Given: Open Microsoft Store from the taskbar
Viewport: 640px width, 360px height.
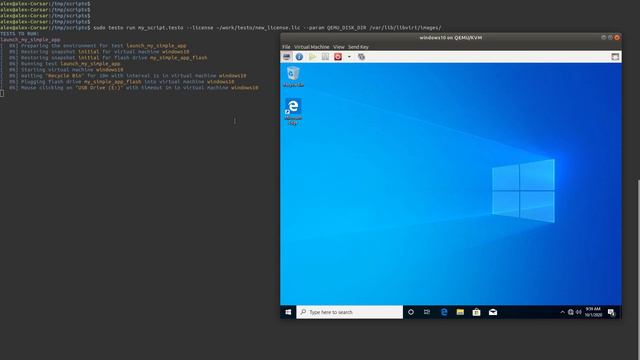Looking at the screenshot, I should [x=476, y=312].
